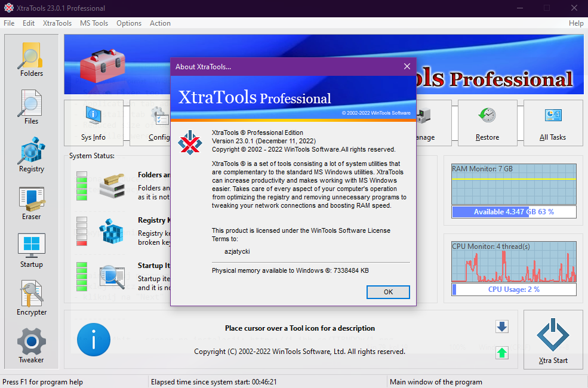Click 'Main window of the program' status text

[x=436, y=382]
